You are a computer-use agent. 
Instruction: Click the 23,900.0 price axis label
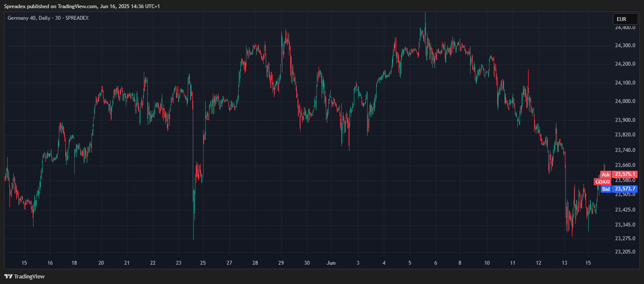point(625,120)
